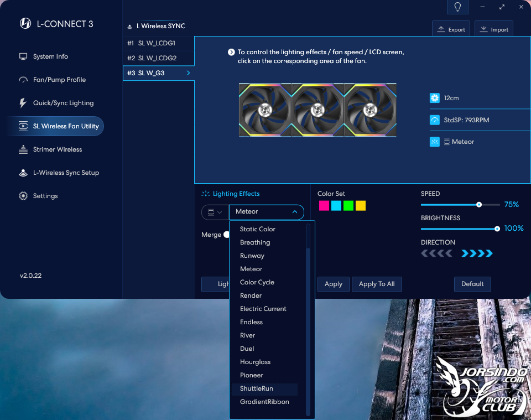The image size is (531, 420).
Task: Select the right direction arrows
Action: 477,253
